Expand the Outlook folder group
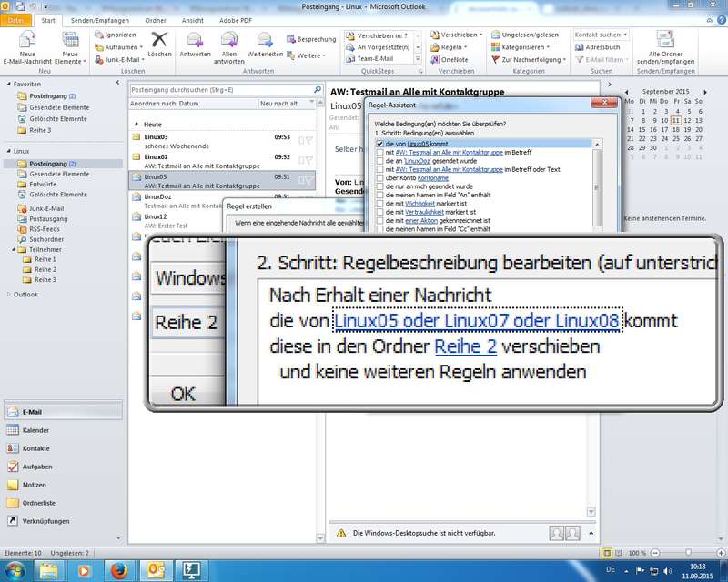This screenshot has width=728, height=582. (x=8, y=295)
